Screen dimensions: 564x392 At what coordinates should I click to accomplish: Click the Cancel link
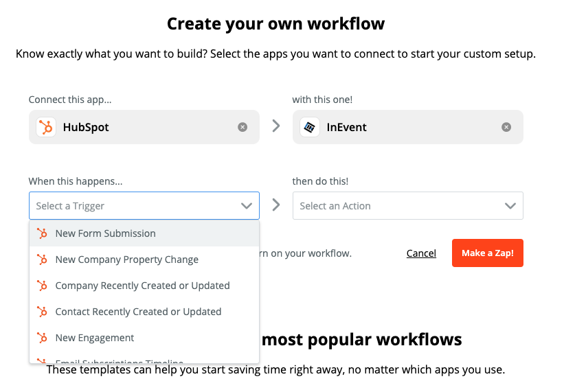[421, 253]
